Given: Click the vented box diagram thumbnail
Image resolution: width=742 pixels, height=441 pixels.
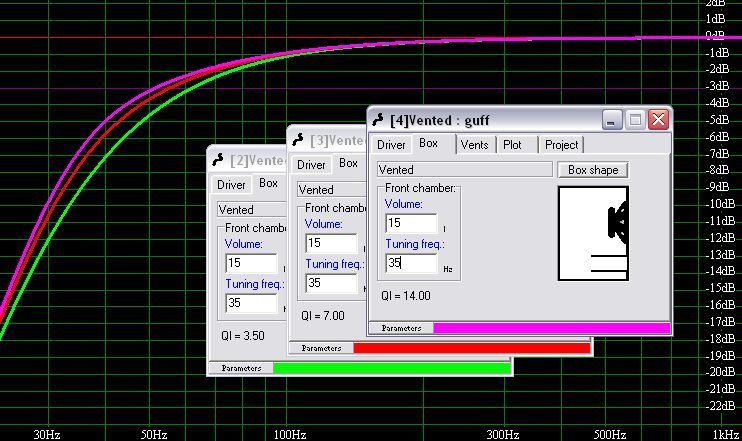Looking at the screenshot, I should pos(593,233).
